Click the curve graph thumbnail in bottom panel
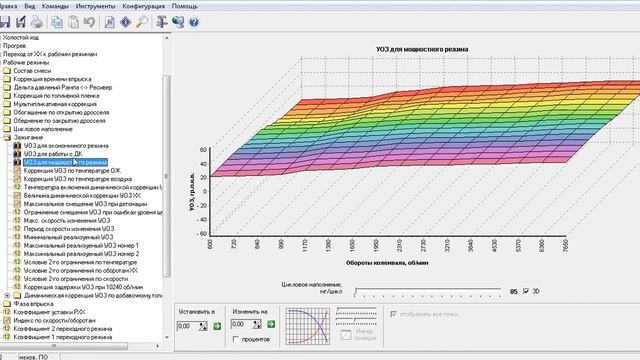This screenshot has width=640, height=360. (307, 326)
